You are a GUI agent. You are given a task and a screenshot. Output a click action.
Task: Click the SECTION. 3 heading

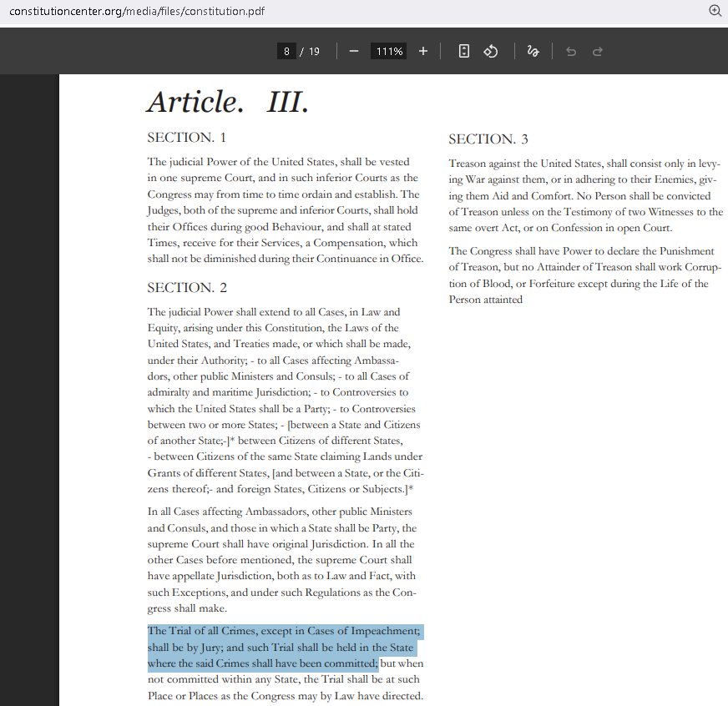488,139
